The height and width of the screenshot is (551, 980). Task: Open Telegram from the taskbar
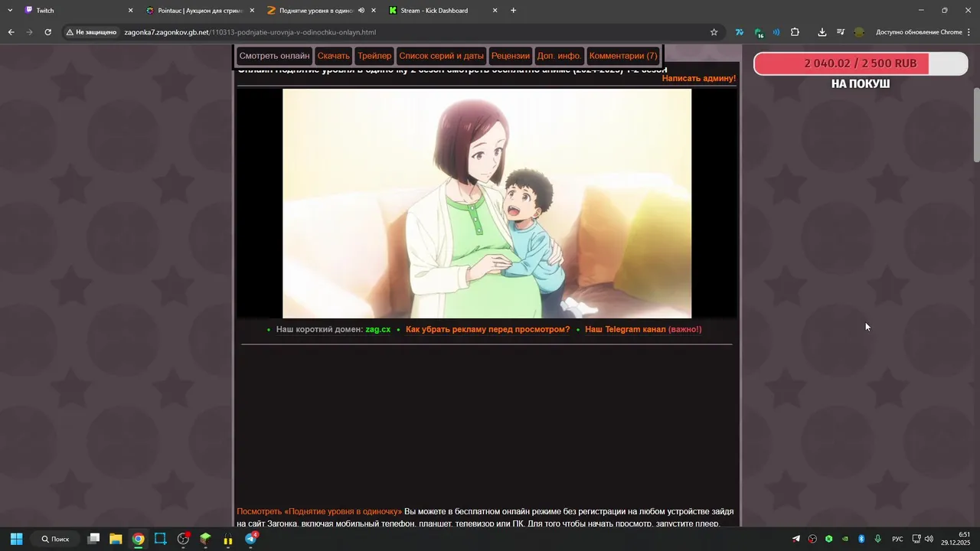coord(250,539)
